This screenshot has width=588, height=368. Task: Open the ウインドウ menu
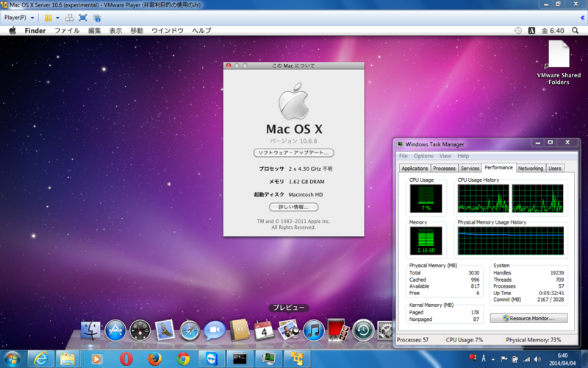tap(168, 30)
